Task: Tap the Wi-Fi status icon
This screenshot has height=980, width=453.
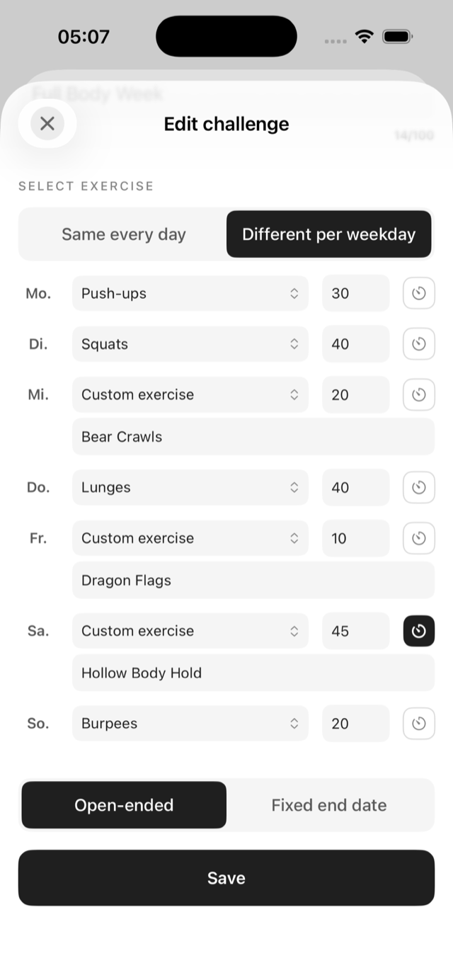Action: tap(365, 37)
